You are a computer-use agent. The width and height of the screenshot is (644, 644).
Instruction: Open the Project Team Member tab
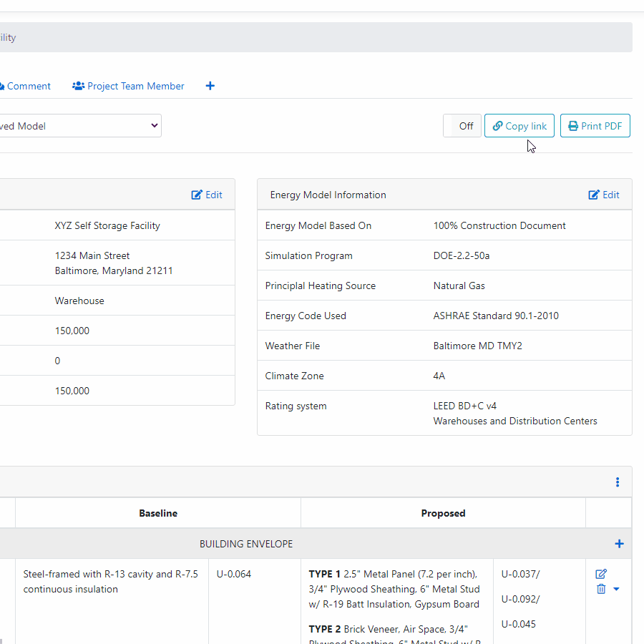coord(128,87)
